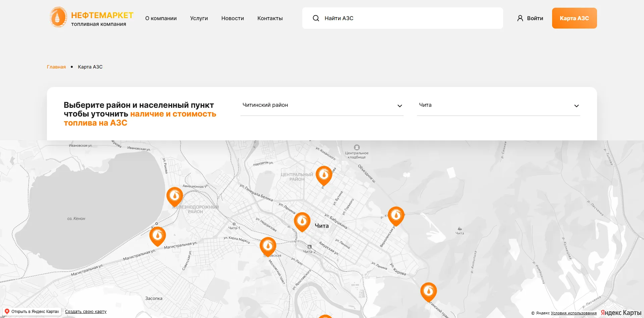
Task: Open the О компании menu item
Action: click(x=161, y=18)
